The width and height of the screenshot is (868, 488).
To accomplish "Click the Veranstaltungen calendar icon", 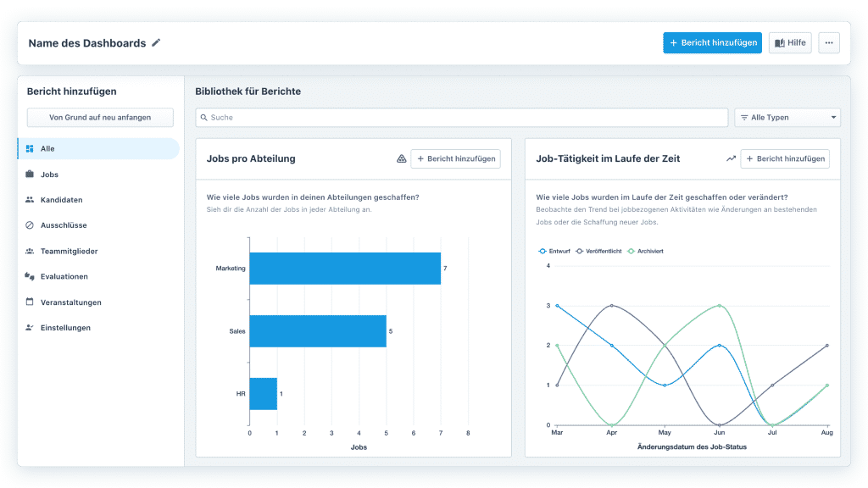I will [x=30, y=302].
